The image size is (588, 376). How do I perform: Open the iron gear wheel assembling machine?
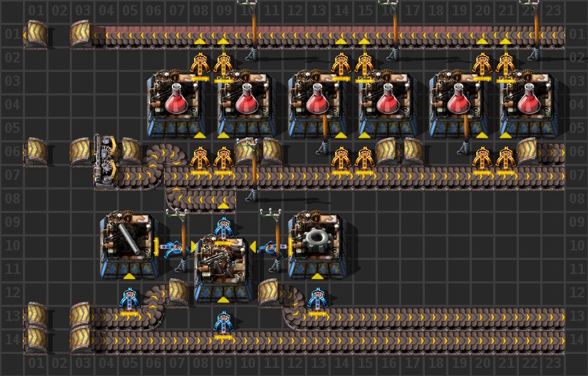point(318,246)
